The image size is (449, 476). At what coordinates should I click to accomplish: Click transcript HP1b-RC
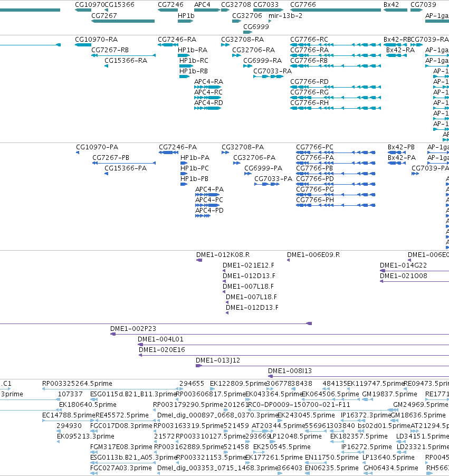point(194,60)
